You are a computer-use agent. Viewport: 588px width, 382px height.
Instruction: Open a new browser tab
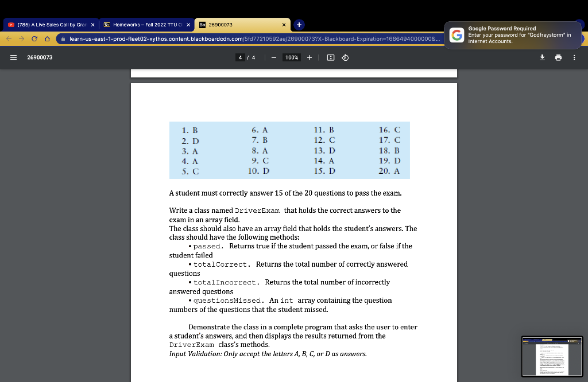298,24
